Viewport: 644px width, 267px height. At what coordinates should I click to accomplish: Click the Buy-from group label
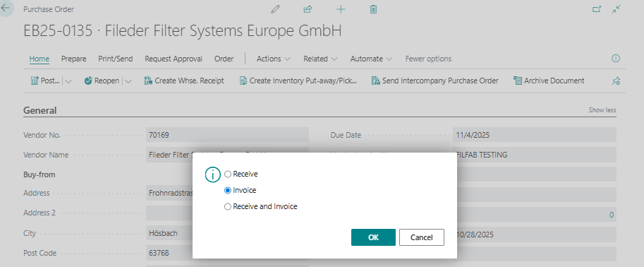pos(40,174)
